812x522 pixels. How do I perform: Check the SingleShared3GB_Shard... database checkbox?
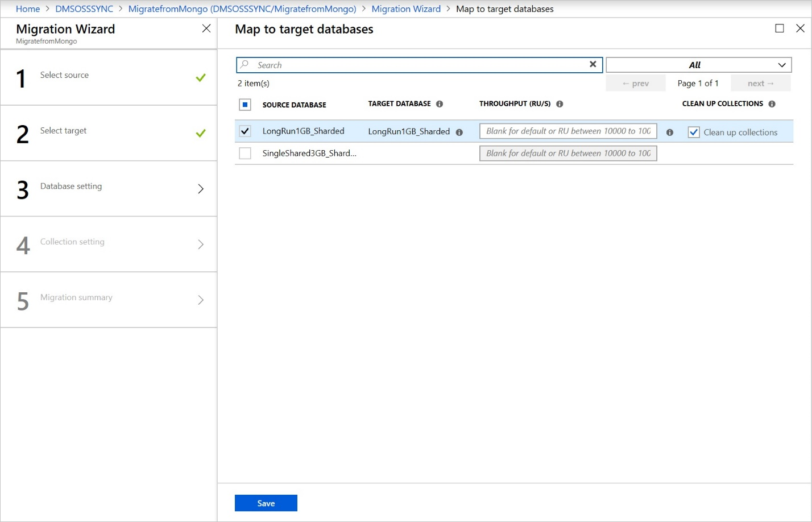pos(245,154)
